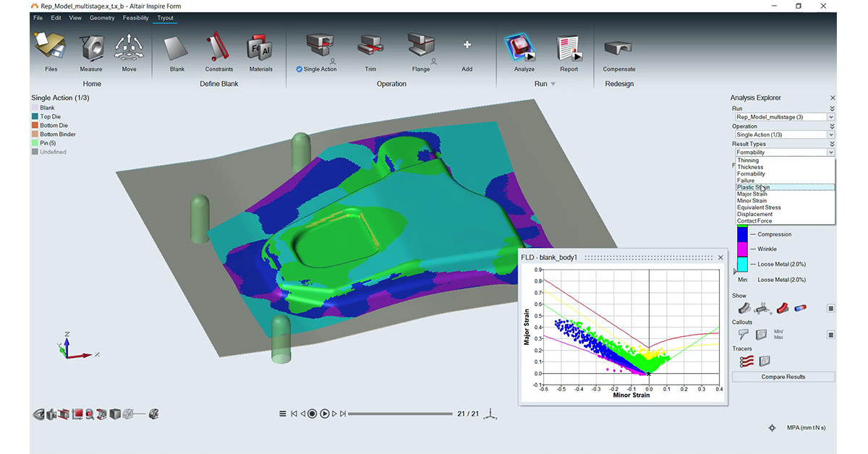868x454 pixels.
Task: Click the second Tracers icon
Action: click(764, 361)
